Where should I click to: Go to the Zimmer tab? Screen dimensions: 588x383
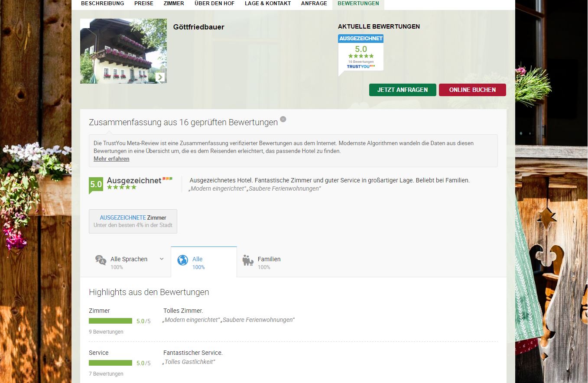[x=174, y=3]
